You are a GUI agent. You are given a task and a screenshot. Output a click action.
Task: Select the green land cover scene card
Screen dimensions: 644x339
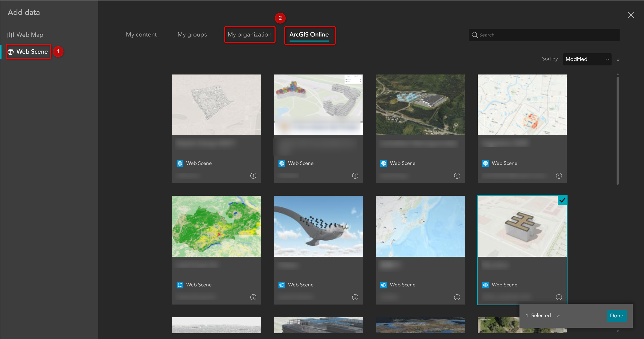coord(216,226)
